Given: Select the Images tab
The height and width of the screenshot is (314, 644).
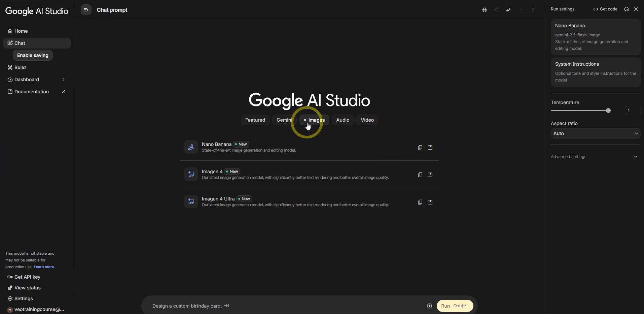Looking at the screenshot, I should [314, 120].
